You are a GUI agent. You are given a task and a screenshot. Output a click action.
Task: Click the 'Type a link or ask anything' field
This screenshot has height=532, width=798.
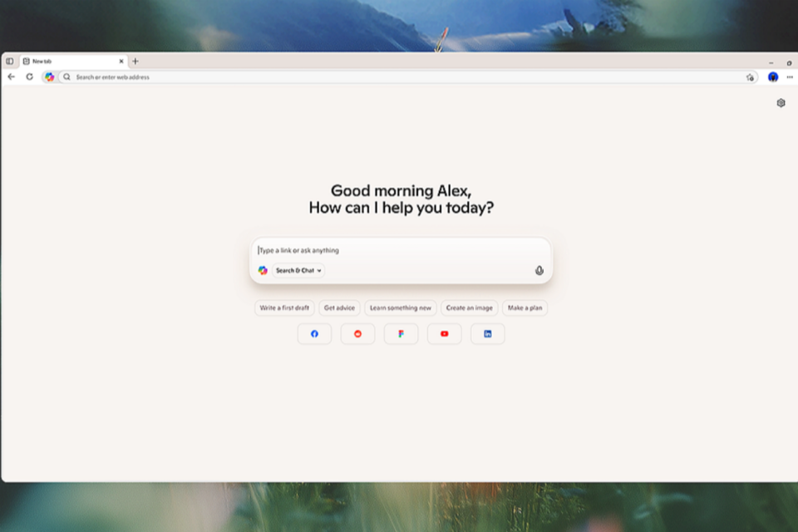(399, 250)
